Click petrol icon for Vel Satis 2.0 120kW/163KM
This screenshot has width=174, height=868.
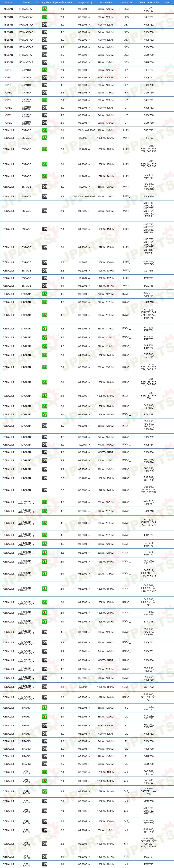tap(45, 772)
